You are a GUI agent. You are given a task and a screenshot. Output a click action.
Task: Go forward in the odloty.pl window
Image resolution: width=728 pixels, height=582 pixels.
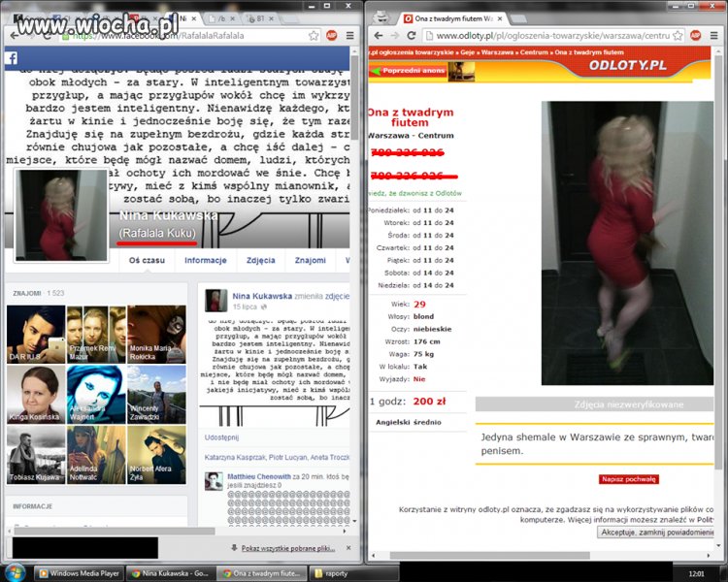tap(395, 35)
